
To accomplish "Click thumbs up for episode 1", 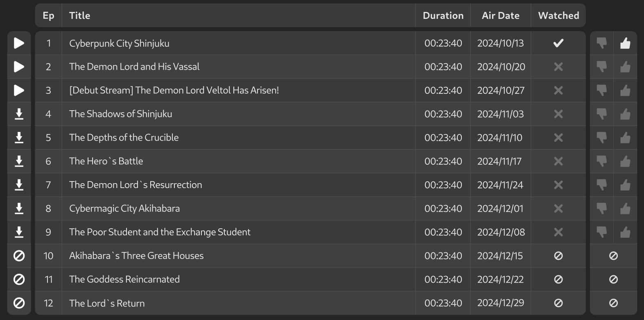I will pyautogui.click(x=625, y=43).
